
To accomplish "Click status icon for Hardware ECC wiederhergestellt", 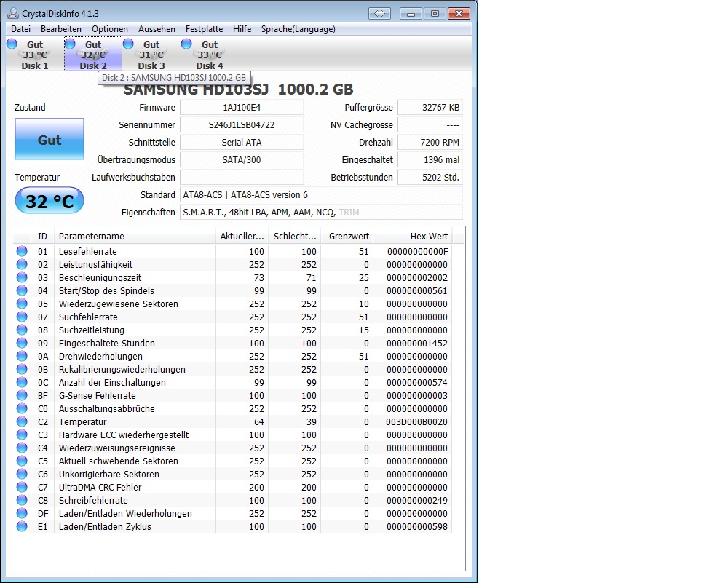I will pyautogui.click(x=22, y=435).
